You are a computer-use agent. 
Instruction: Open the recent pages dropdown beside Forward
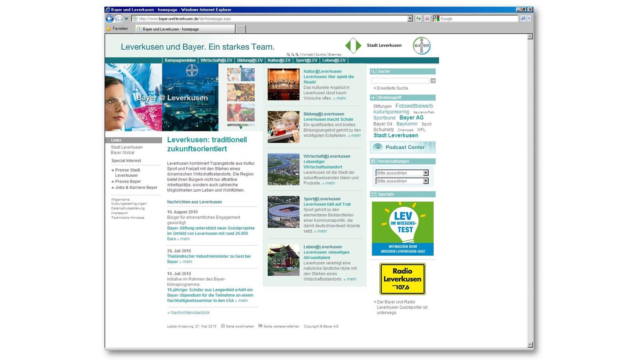pos(126,19)
